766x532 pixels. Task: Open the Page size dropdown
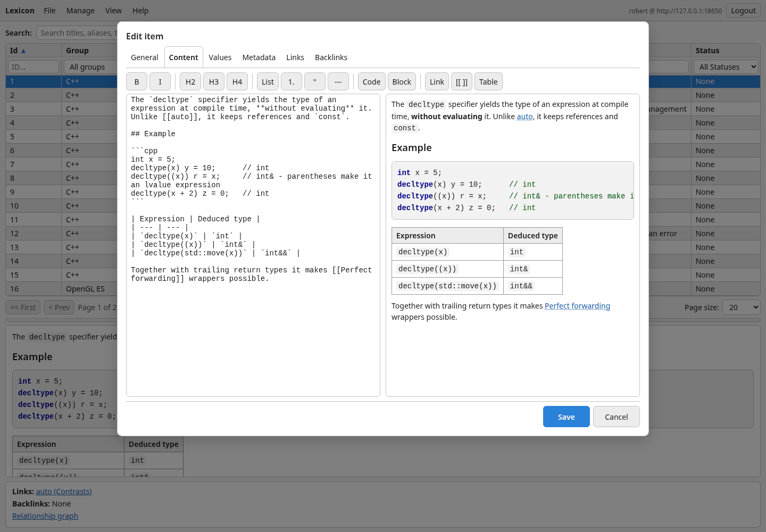pos(742,307)
